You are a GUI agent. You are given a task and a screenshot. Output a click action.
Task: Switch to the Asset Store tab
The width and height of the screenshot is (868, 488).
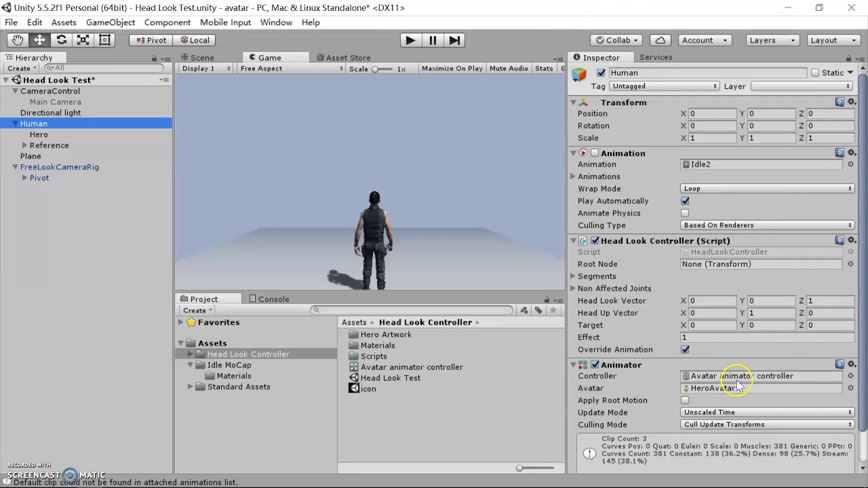(342, 58)
